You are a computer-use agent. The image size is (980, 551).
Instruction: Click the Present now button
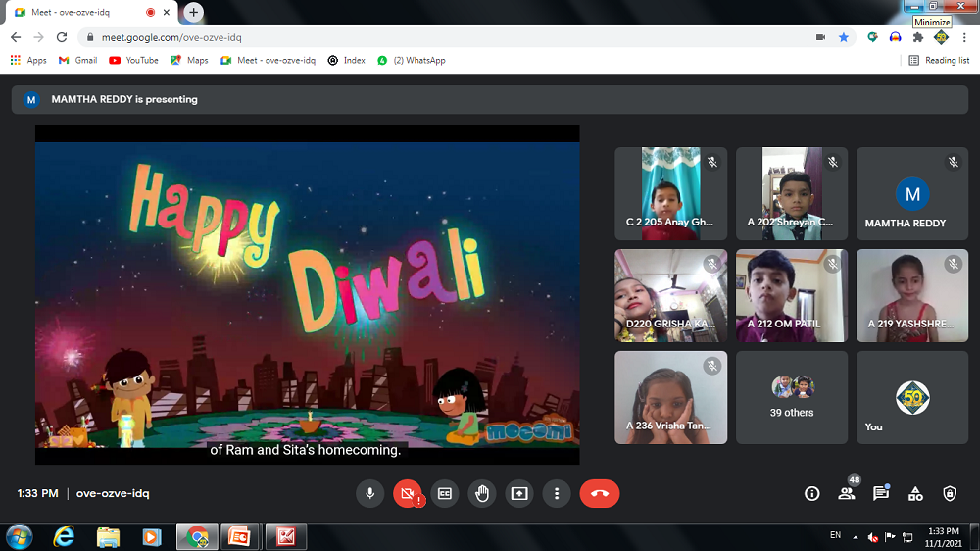[x=519, y=494]
